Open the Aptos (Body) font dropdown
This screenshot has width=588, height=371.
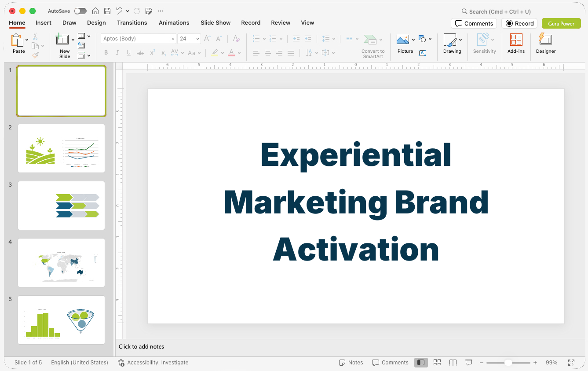click(173, 39)
